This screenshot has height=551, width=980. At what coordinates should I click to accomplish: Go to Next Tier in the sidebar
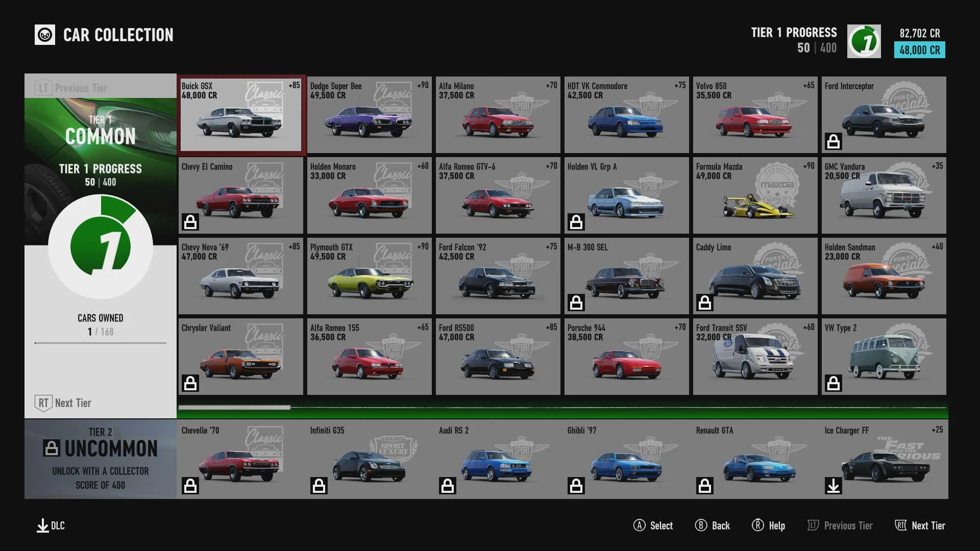pyautogui.click(x=63, y=403)
